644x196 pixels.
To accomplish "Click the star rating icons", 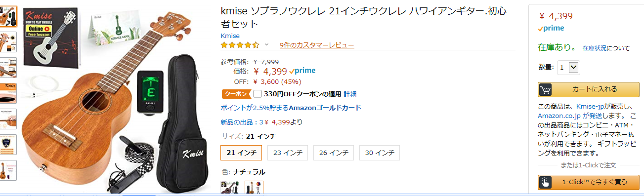I will [x=240, y=45].
